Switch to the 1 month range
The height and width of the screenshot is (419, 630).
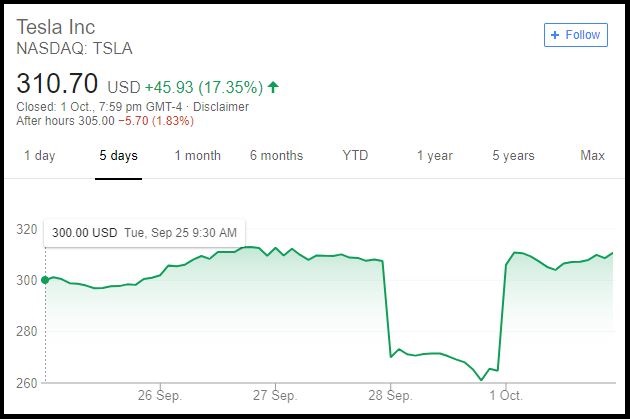(x=197, y=156)
